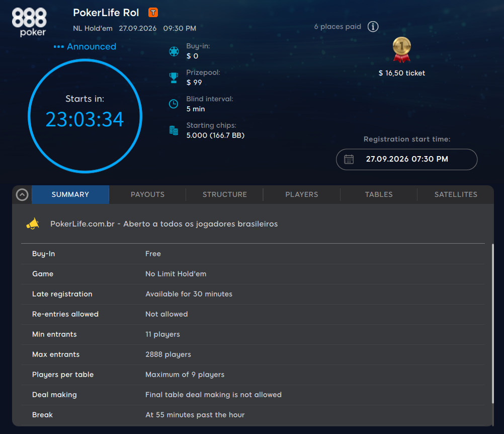The height and width of the screenshot is (434, 504).
Task: Click the 'Players per table' row label
Action: [x=63, y=375]
